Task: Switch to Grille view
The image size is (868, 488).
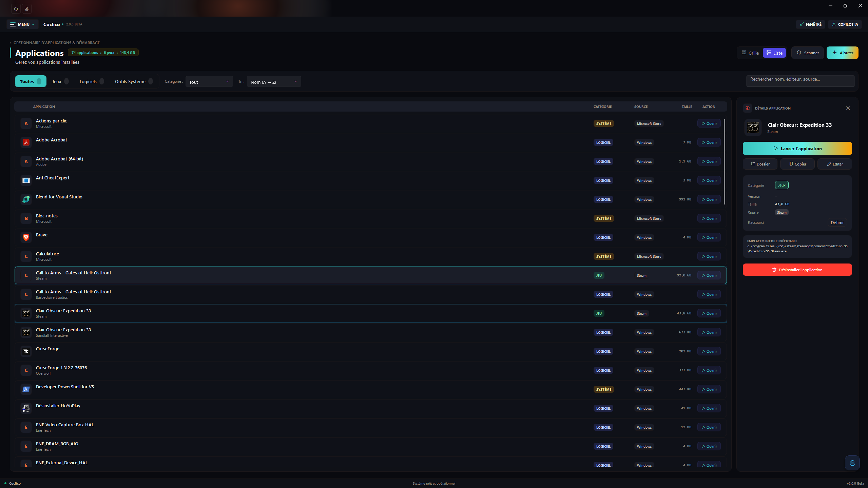Action: click(x=750, y=53)
